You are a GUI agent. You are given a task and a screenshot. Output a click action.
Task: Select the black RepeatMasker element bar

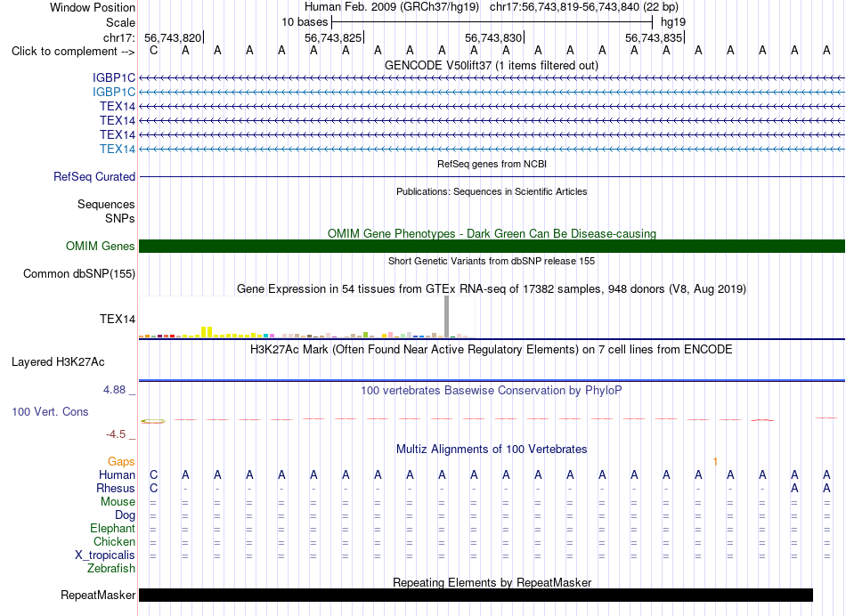[476, 595]
